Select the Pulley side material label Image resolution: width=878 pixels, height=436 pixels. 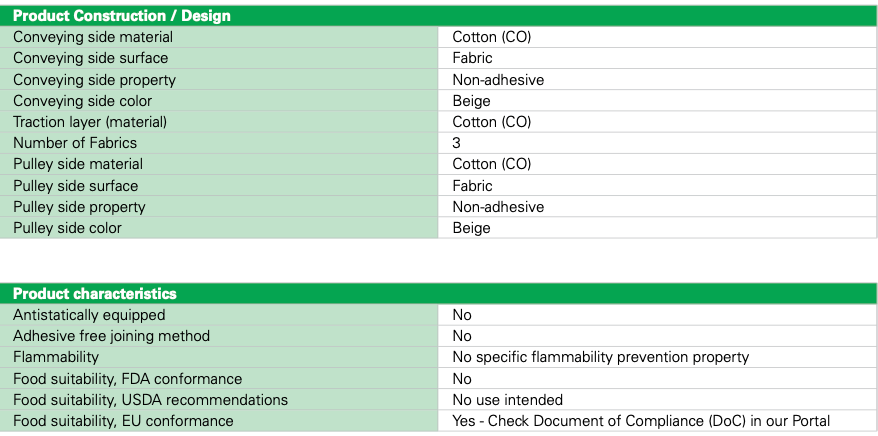point(78,164)
